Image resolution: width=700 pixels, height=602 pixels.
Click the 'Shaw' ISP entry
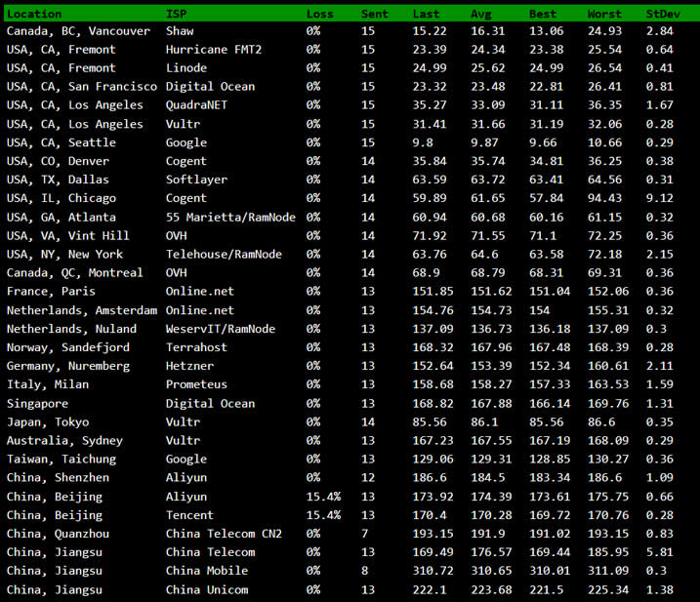[180, 31]
